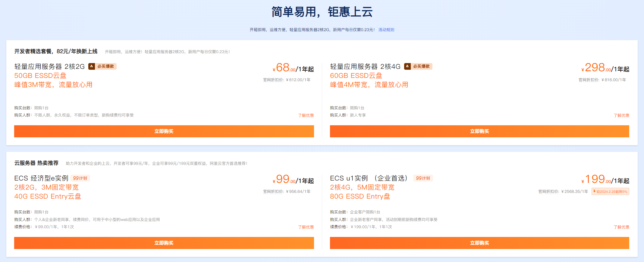Click 官网折扣价 ¥956.64/1年 text

coord(287,192)
